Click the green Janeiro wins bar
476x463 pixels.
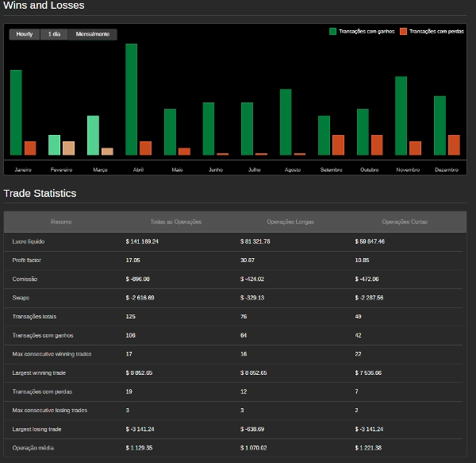click(x=16, y=113)
